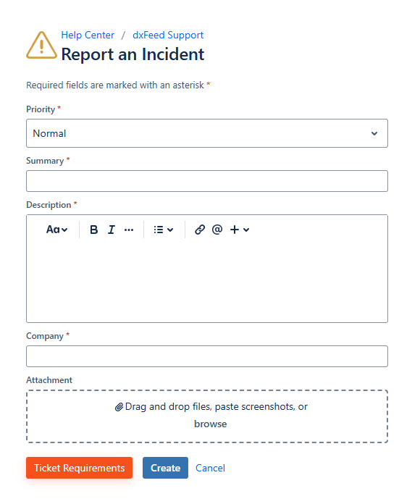The width and height of the screenshot is (420, 504).
Task: Expand the Aa text styles dropdown
Action: point(56,230)
